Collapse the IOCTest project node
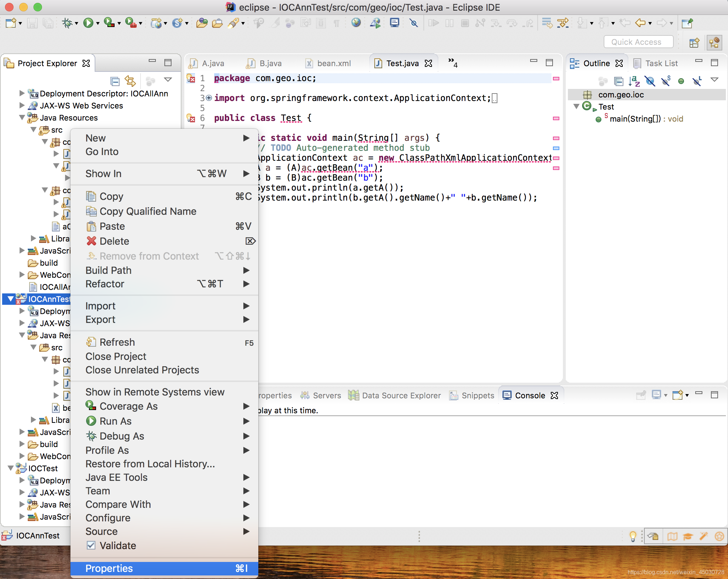The image size is (728, 579). coord(10,468)
